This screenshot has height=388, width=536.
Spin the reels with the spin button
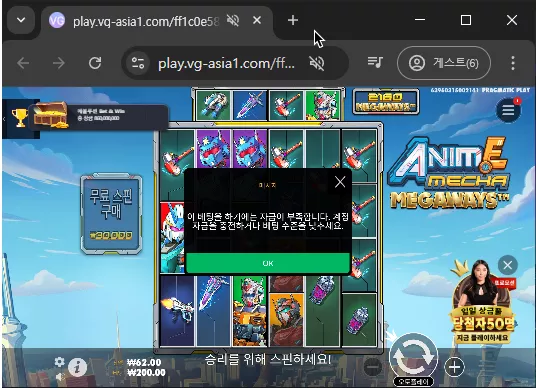(414, 356)
